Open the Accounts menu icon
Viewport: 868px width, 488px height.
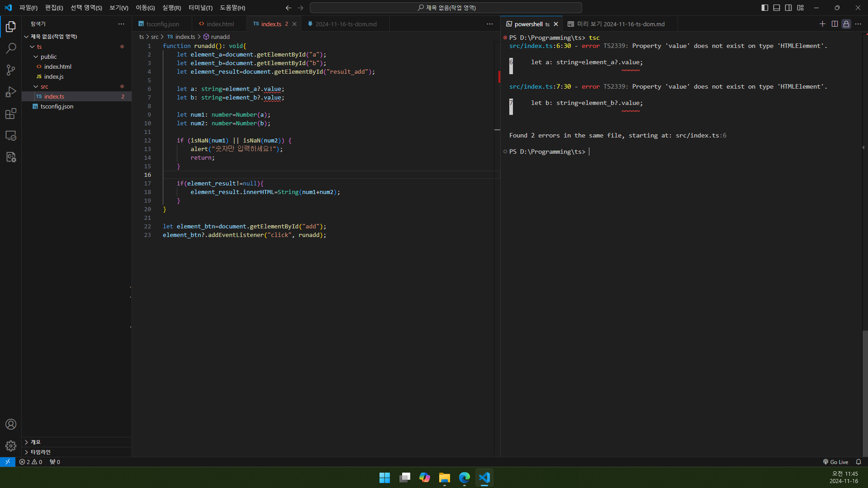pos(11,424)
